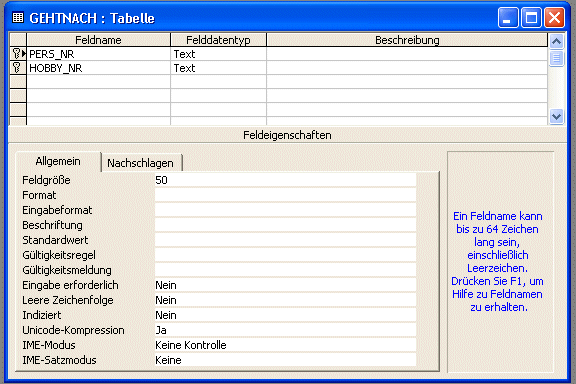Select the IME-Modus value Keine Kontrolle
Screen dimensions: 576x384
click(x=285, y=345)
